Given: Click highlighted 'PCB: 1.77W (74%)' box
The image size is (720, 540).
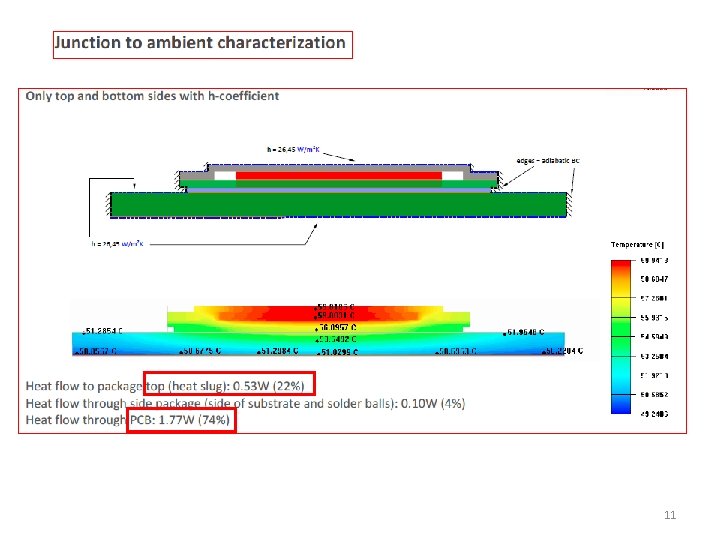Looking at the screenshot, I should click(x=181, y=420).
